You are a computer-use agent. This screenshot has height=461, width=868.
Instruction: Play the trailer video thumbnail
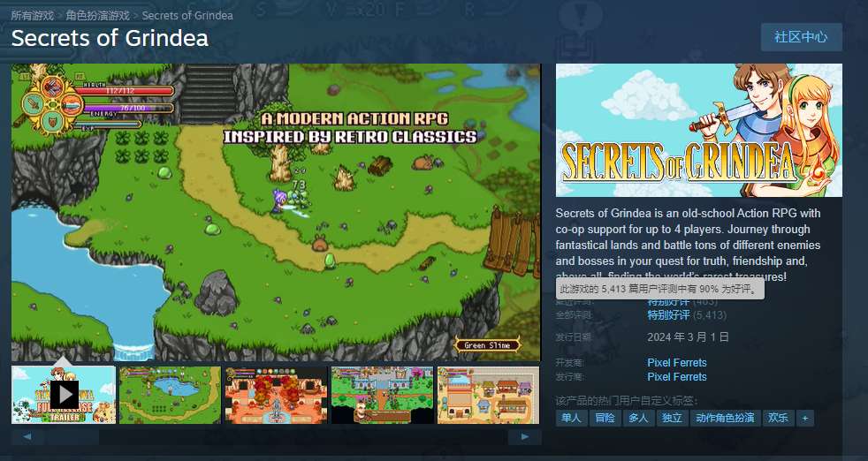tap(64, 395)
